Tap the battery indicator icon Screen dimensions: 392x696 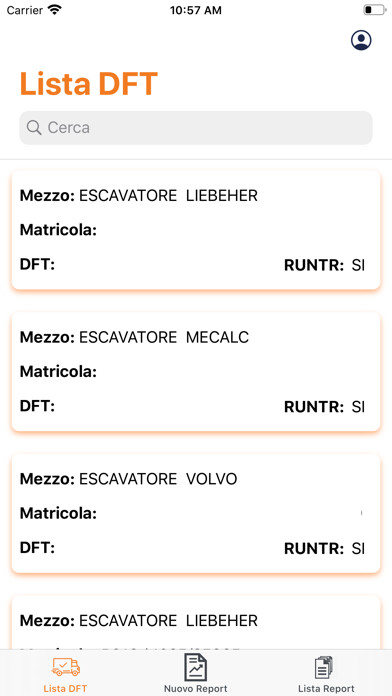point(374,10)
